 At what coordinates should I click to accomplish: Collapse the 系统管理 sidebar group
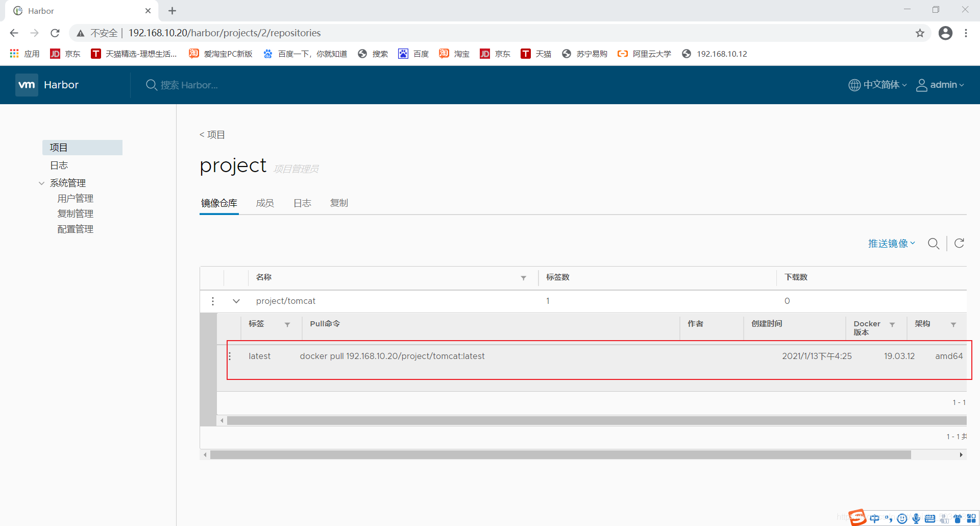(x=41, y=183)
